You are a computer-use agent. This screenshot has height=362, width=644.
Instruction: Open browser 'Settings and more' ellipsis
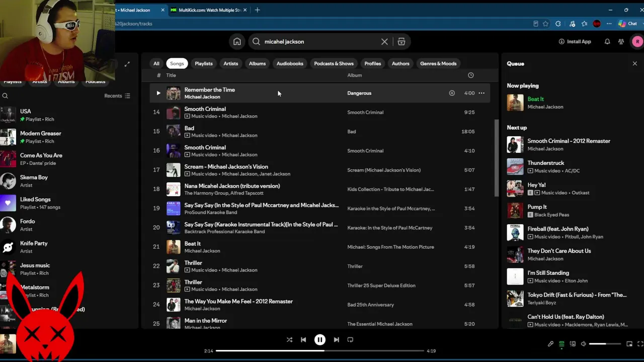point(609,24)
